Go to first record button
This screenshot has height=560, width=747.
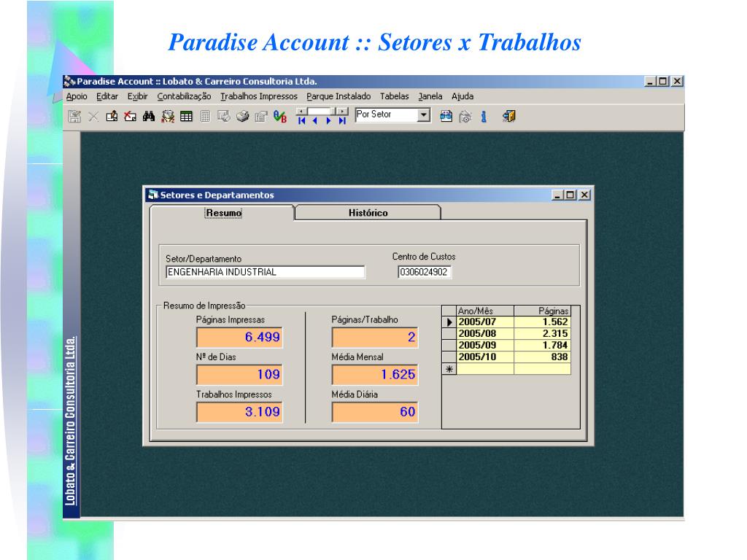point(301,121)
